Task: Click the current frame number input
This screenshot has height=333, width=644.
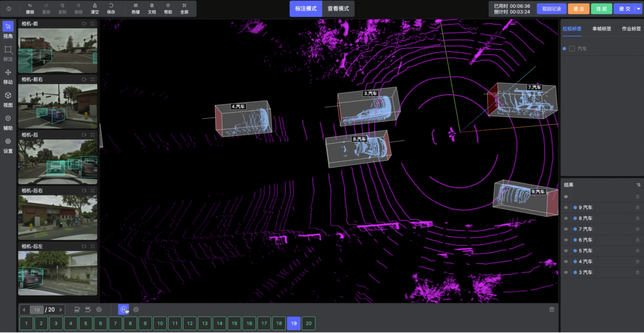Action: click(37, 310)
